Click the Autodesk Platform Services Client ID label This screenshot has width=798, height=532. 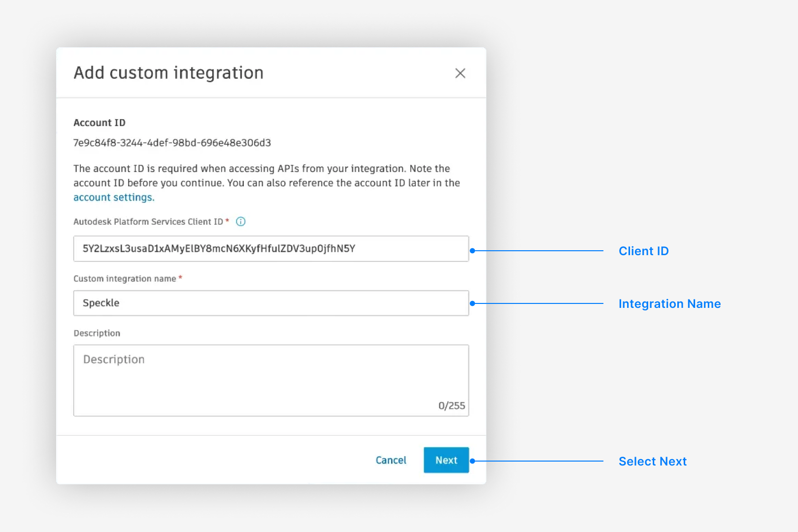point(149,221)
